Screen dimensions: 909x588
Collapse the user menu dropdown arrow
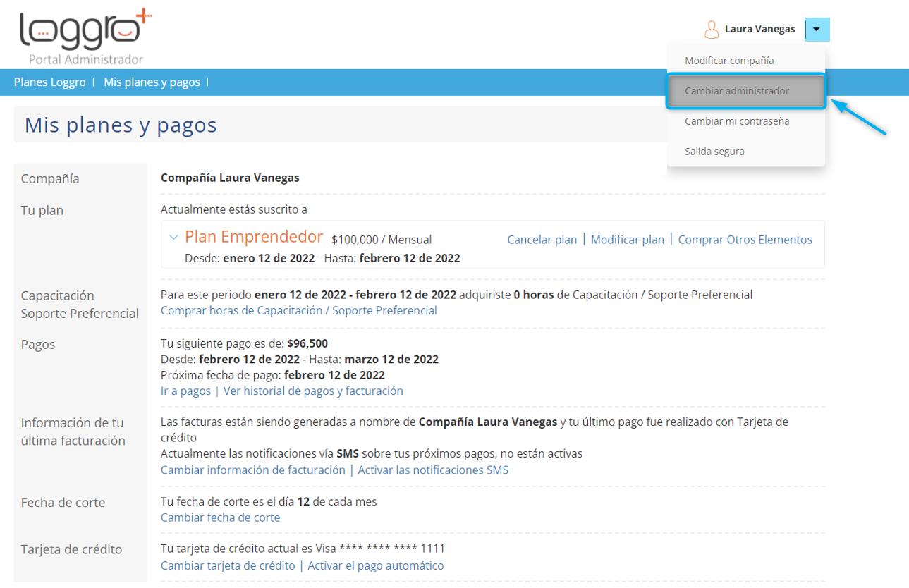(x=817, y=30)
